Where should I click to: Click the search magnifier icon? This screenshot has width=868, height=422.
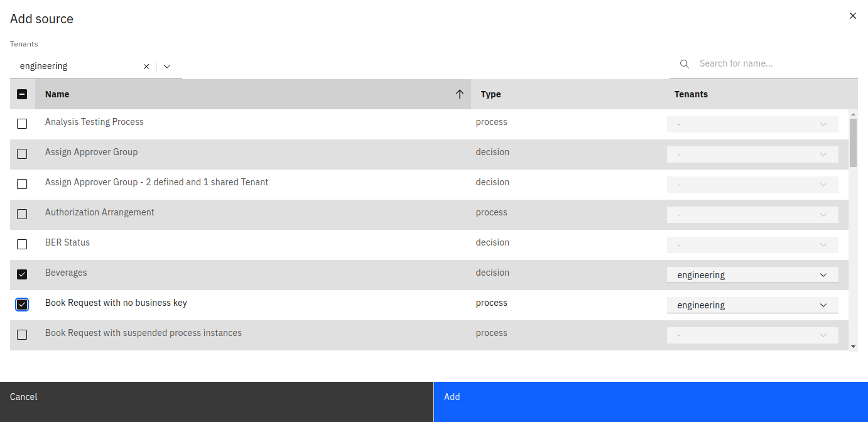pos(684,63)
